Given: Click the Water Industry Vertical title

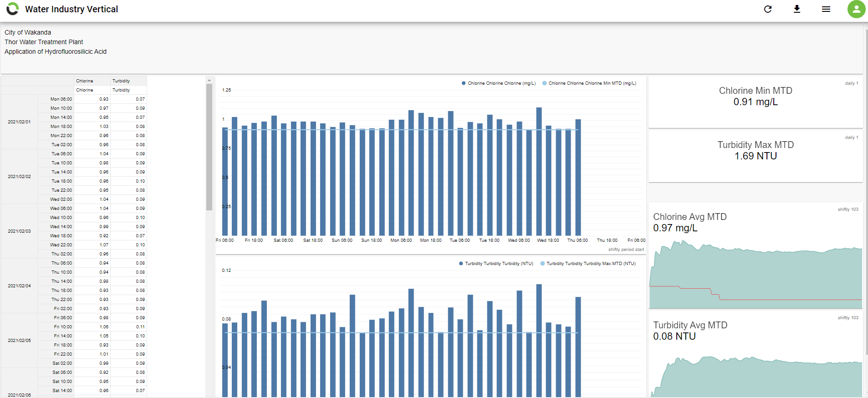Looking at the screenshot, I should 71,9.
